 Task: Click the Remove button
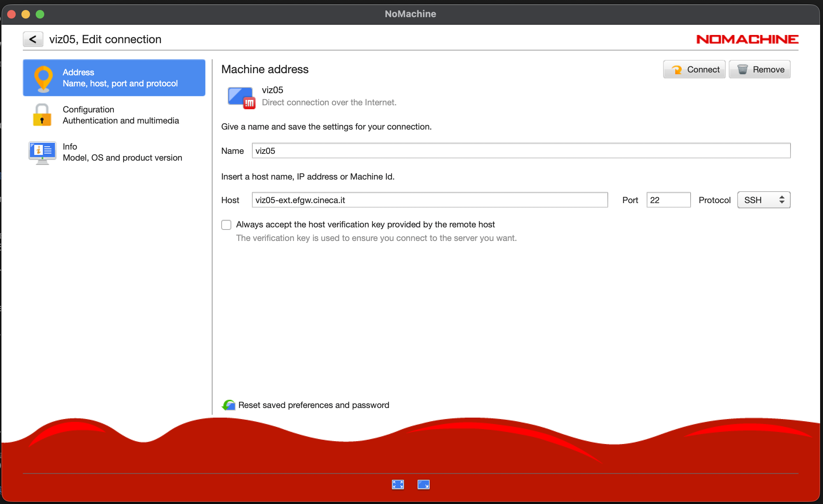pyautogui.click(x=759, y=69)
